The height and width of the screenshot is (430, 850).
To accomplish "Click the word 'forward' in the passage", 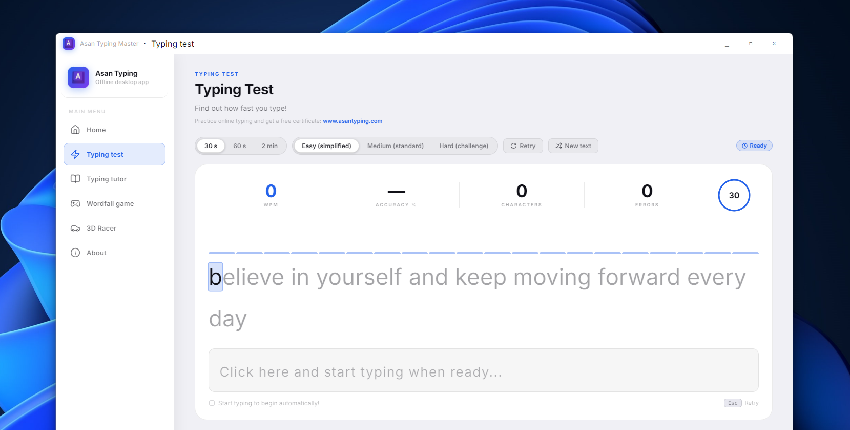I will [639, 277].
